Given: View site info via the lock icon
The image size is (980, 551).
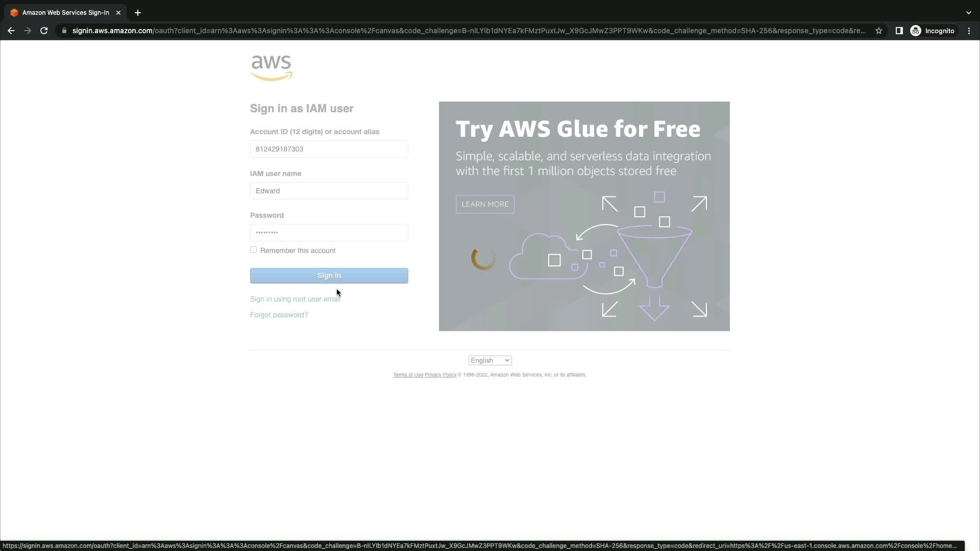Looking at the screenshot, I should point(64,31).
